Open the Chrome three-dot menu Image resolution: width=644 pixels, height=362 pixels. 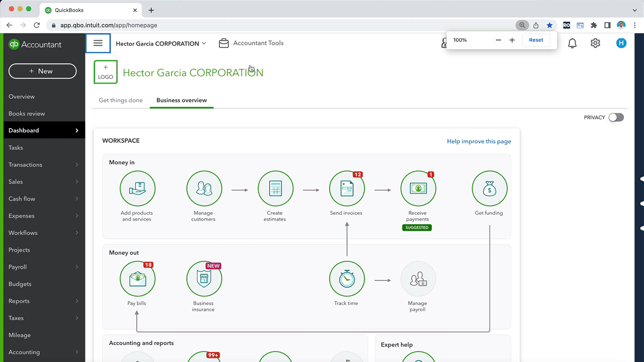[x=635, y=25]
